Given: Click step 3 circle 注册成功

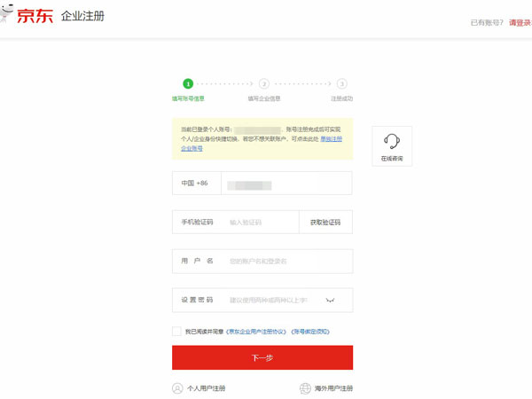Looking at the screenshot, I should (341, 83).
